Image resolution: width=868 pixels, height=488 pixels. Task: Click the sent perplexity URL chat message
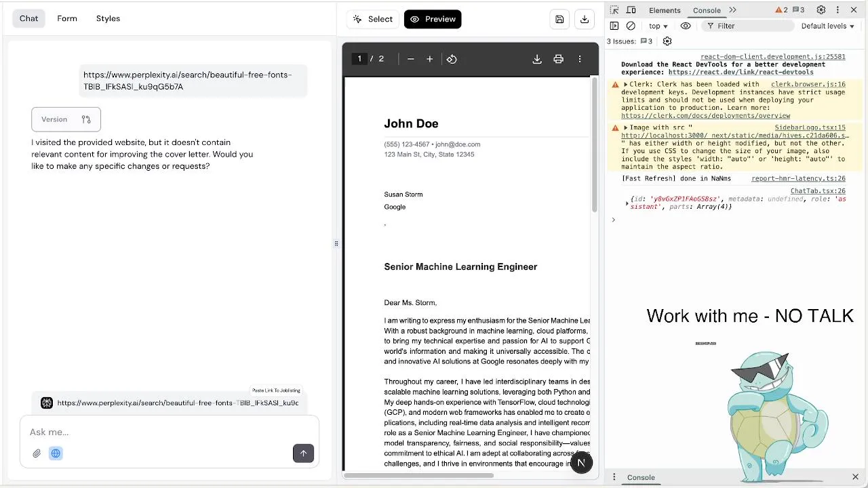pyautogui.click(x=193, y=81)
